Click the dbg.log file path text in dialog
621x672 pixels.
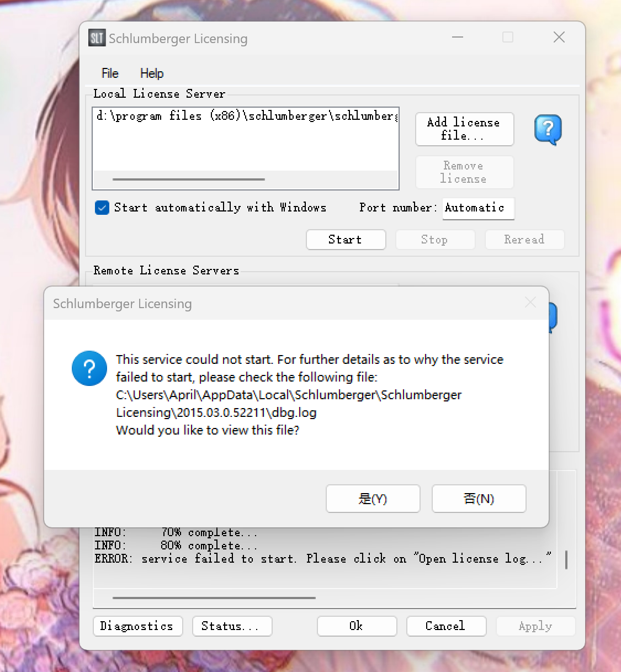289,404
